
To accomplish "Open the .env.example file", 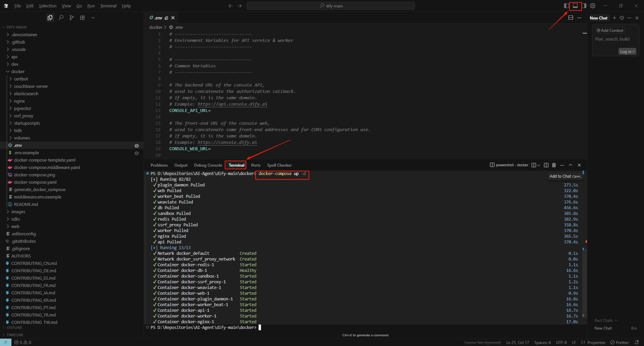I will coord(26,153).
